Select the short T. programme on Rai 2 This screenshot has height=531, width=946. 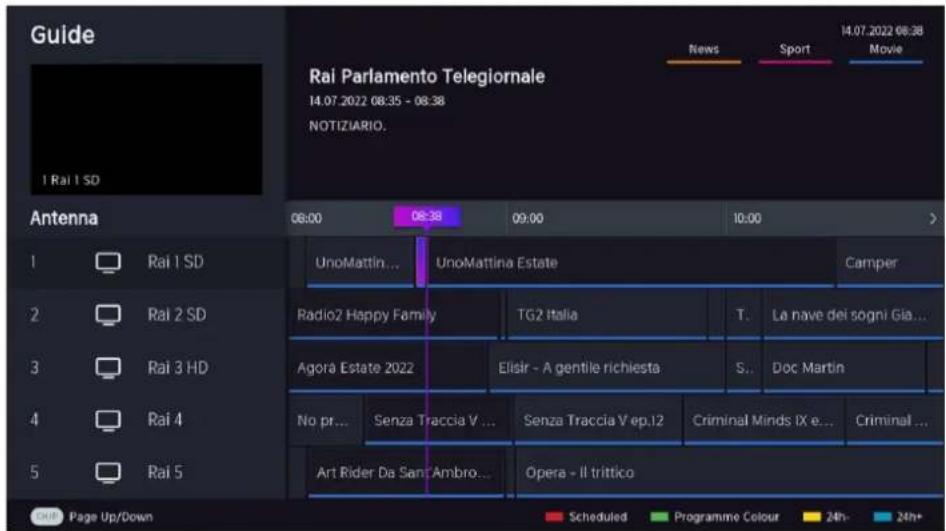click(743, 315)
